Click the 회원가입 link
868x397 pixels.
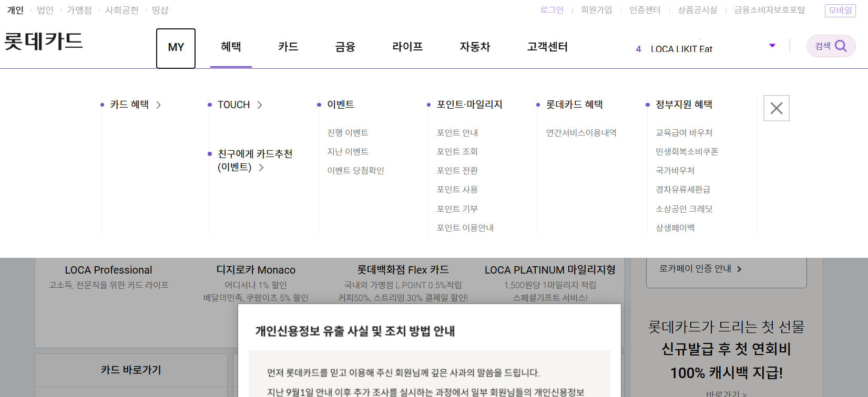pos(596,10)
